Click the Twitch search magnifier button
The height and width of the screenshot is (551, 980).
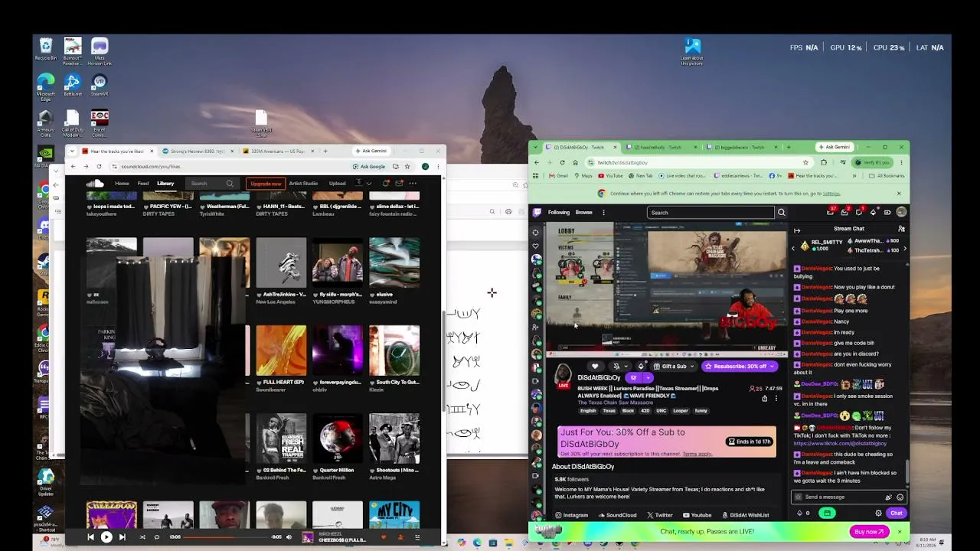click(x=782, y=212)
